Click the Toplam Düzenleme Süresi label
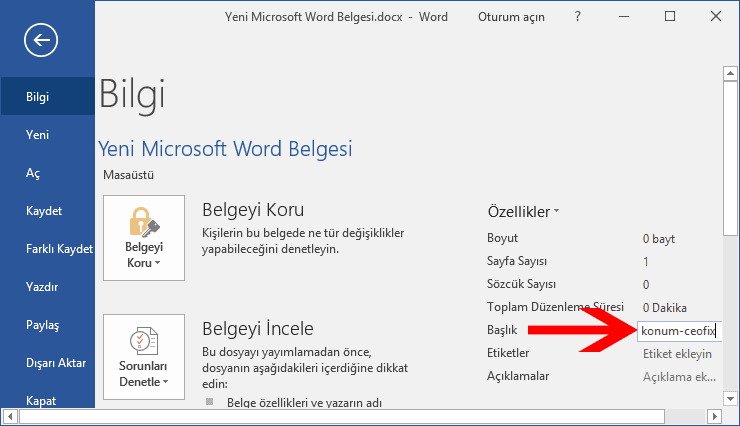The width and height of the screenshot is (740, 426). tap(555, 307)
